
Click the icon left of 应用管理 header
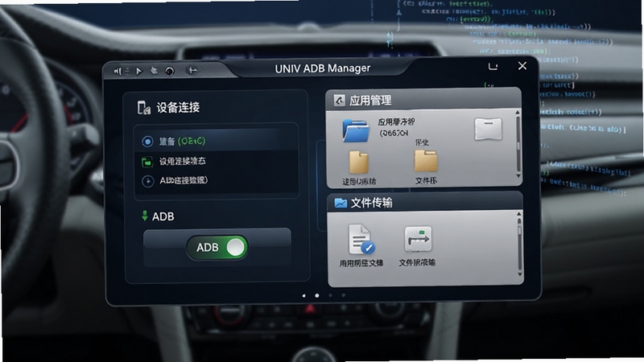tap(339, 100)
